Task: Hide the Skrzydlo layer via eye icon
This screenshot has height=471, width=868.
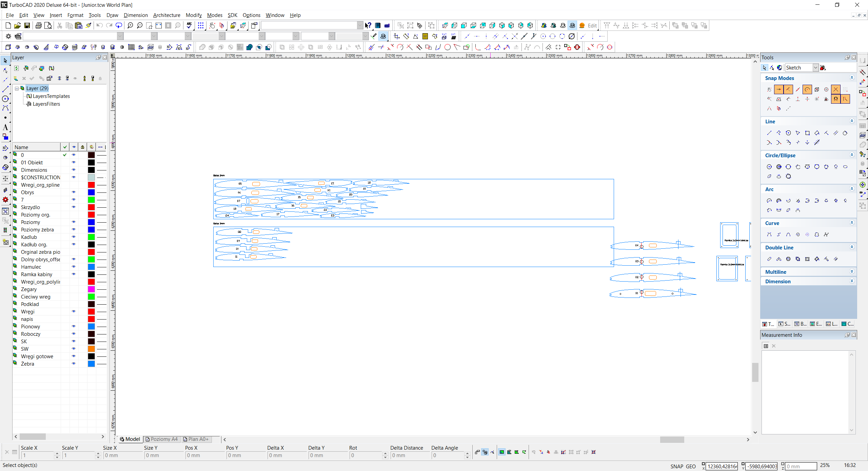Action: 74,207
